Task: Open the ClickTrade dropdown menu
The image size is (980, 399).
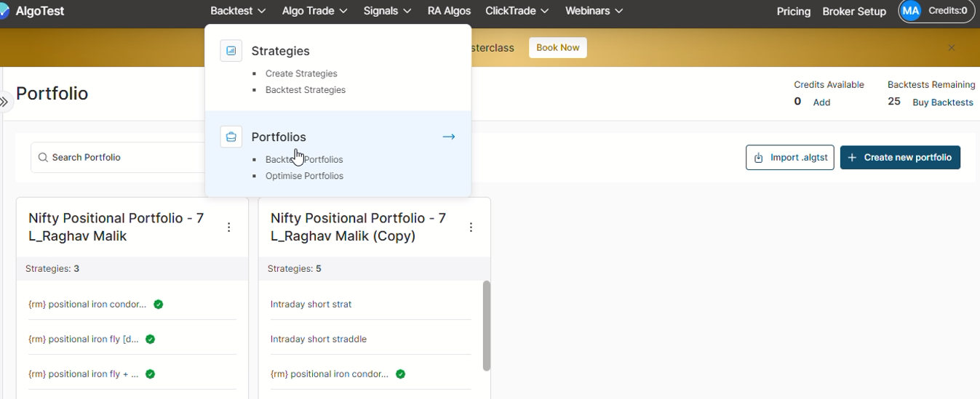Action: (x=517, y=11)
